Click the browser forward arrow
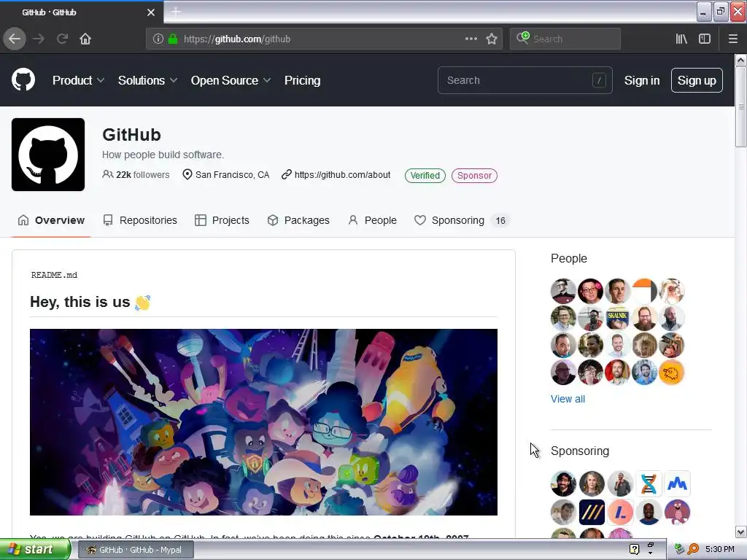747x560 pixels. pos(39,39)
